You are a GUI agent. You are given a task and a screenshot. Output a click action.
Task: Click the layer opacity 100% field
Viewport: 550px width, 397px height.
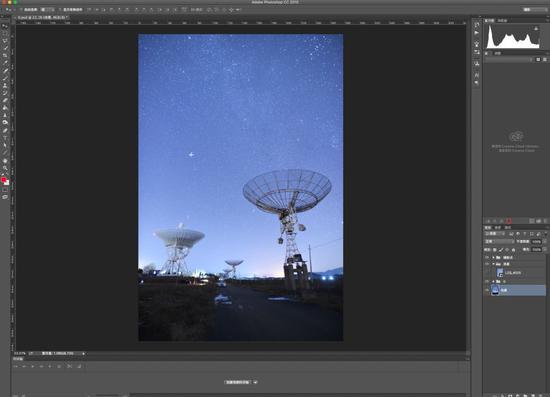[536, 242]
